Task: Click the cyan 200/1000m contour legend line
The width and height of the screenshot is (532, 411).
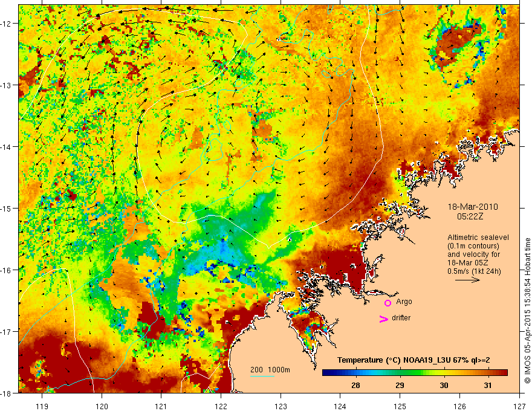Action: click(x=262, y=376)
